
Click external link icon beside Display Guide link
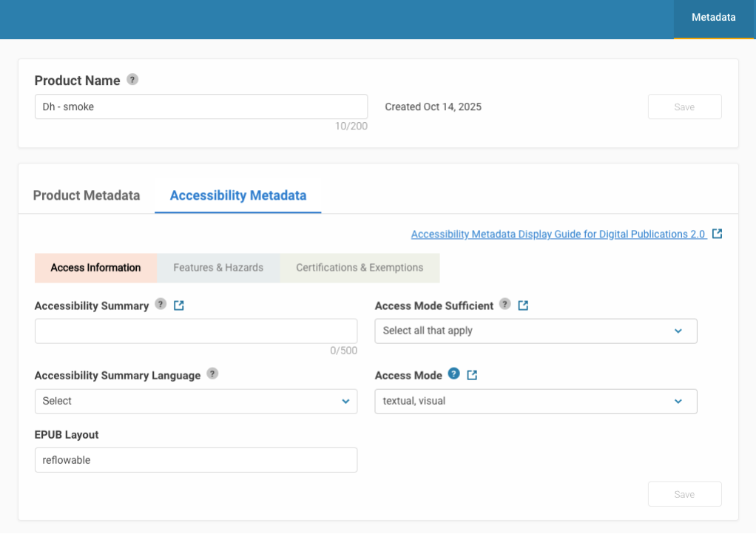(717, 234)
